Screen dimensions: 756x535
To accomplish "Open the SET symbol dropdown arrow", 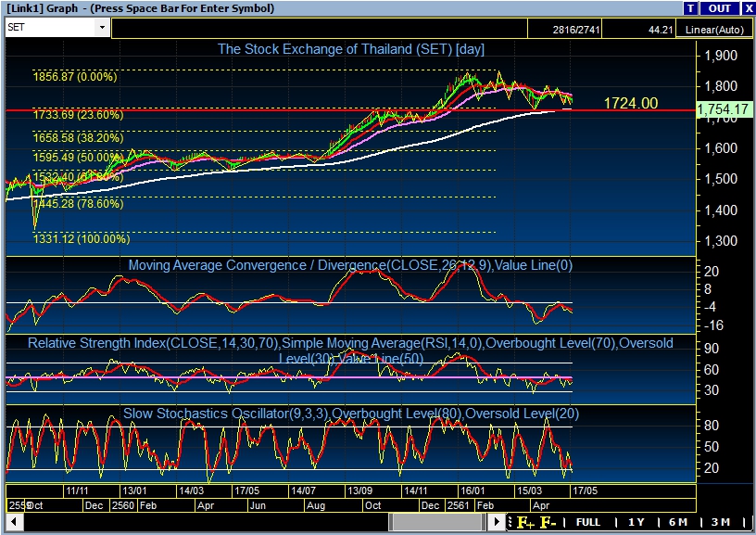I will (102, 27).
